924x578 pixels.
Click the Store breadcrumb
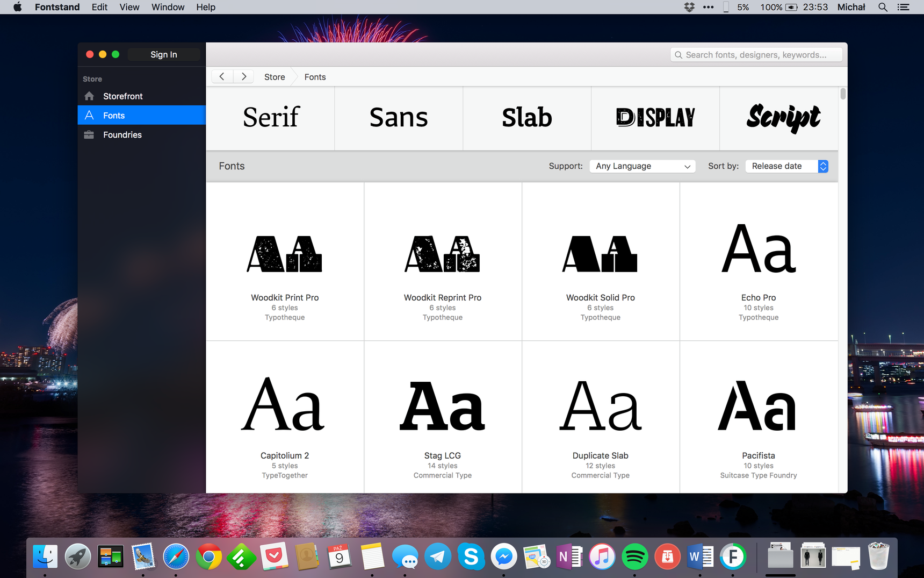click(275, 77)
